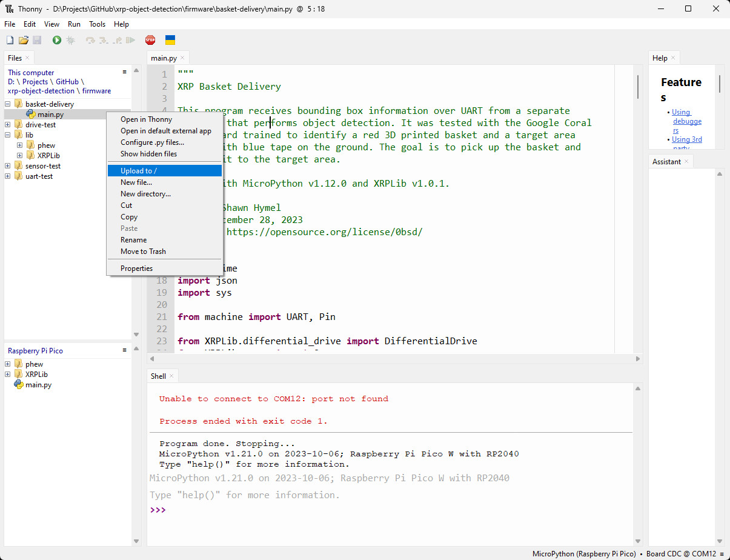
Task: Collapse the basket-delivery folder
Action: 8,104
